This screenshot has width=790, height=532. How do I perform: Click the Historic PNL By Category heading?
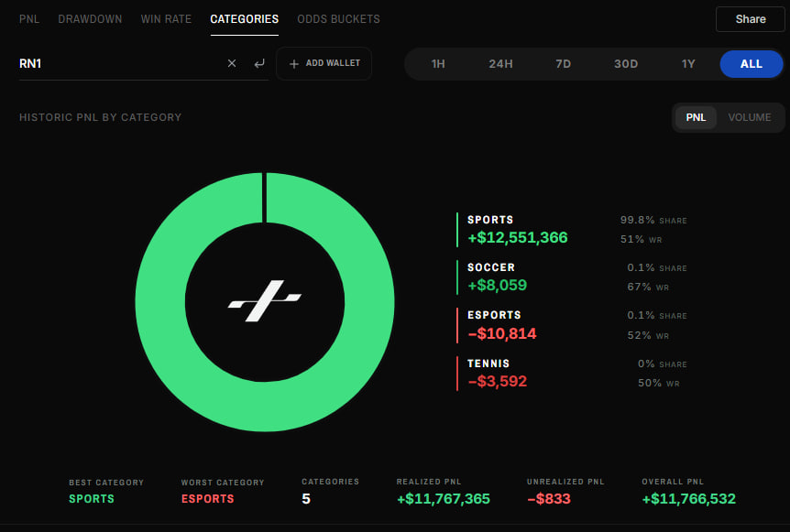click(x=100, y=117)
